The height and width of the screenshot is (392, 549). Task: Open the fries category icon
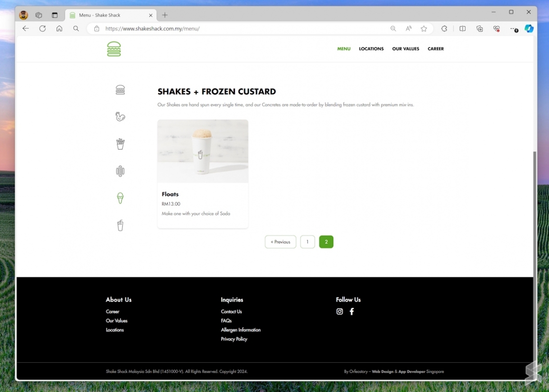coord(120,144)
